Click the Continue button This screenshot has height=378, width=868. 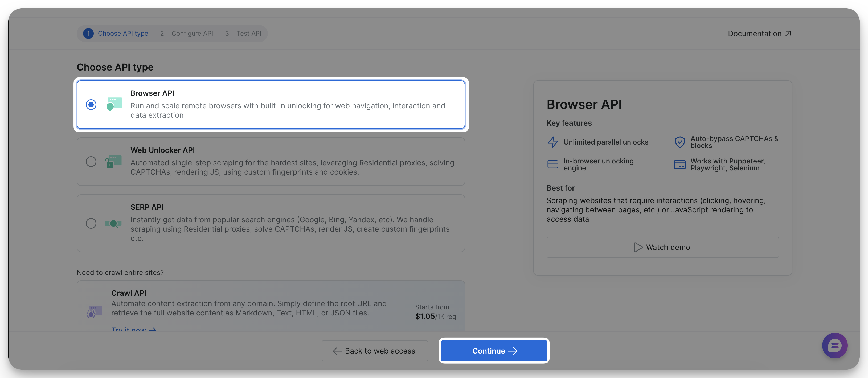pyautogui.click(x=494, y=351)
